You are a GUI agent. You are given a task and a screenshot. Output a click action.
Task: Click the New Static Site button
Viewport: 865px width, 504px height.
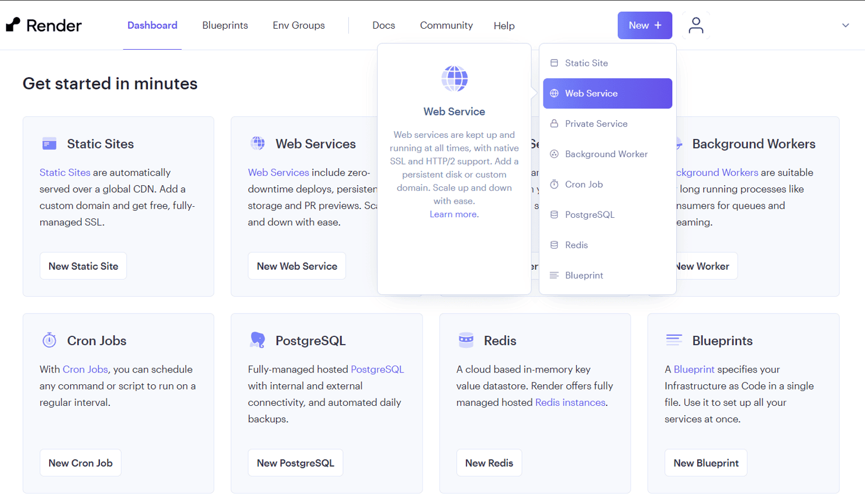[x=83, y=266]
